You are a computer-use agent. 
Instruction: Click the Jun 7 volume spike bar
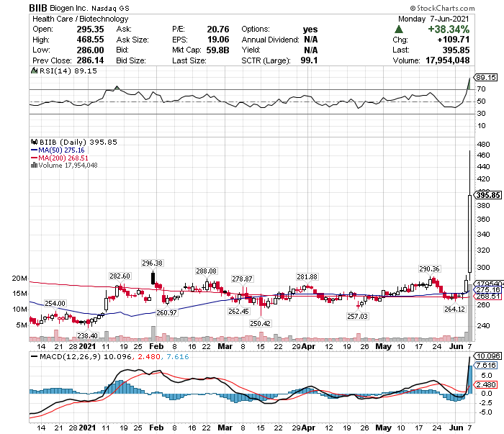(x=470, y=312)
